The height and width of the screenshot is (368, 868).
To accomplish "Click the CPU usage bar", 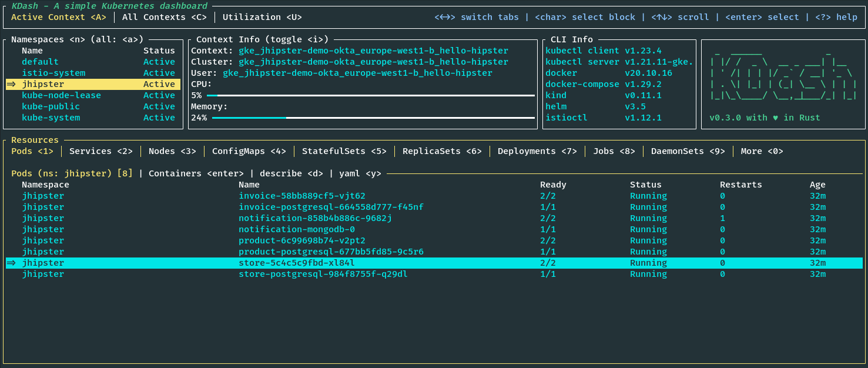I will [370, 95].
